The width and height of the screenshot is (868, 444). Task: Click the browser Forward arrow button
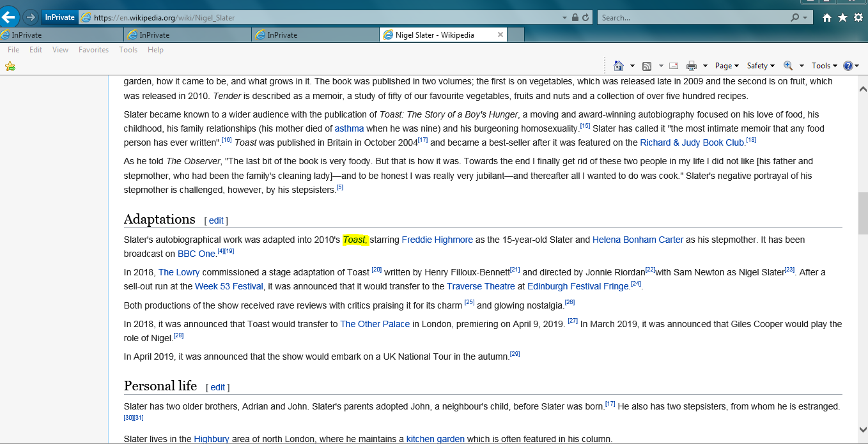30,17
